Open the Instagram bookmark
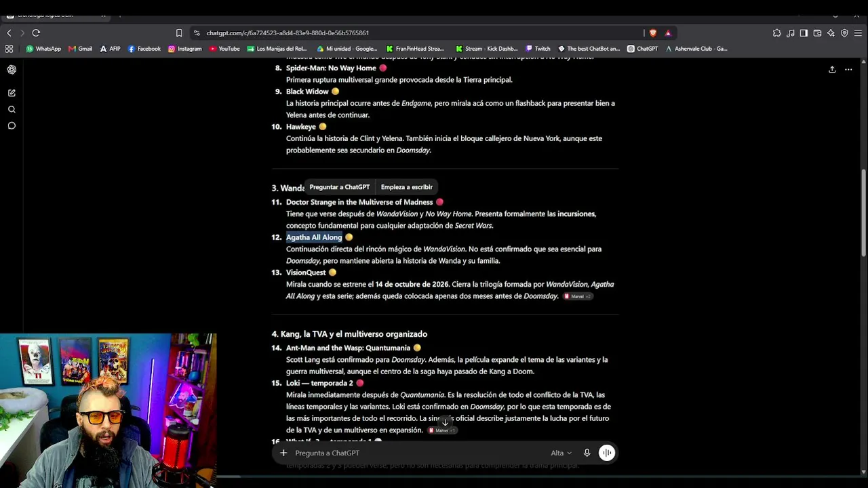This screenshot has height=488, width=868. pyautogui.click(x=184, y=49)
